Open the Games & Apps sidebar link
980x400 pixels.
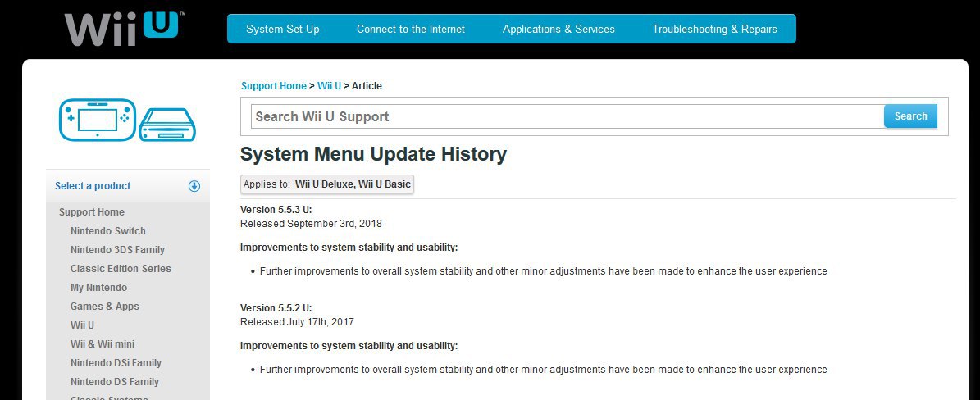tap(105, 307)
